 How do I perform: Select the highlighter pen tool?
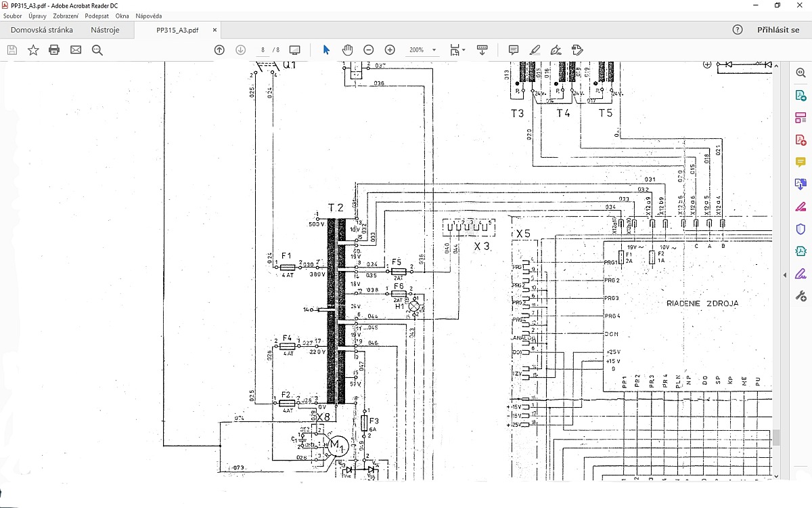point(535,50)
